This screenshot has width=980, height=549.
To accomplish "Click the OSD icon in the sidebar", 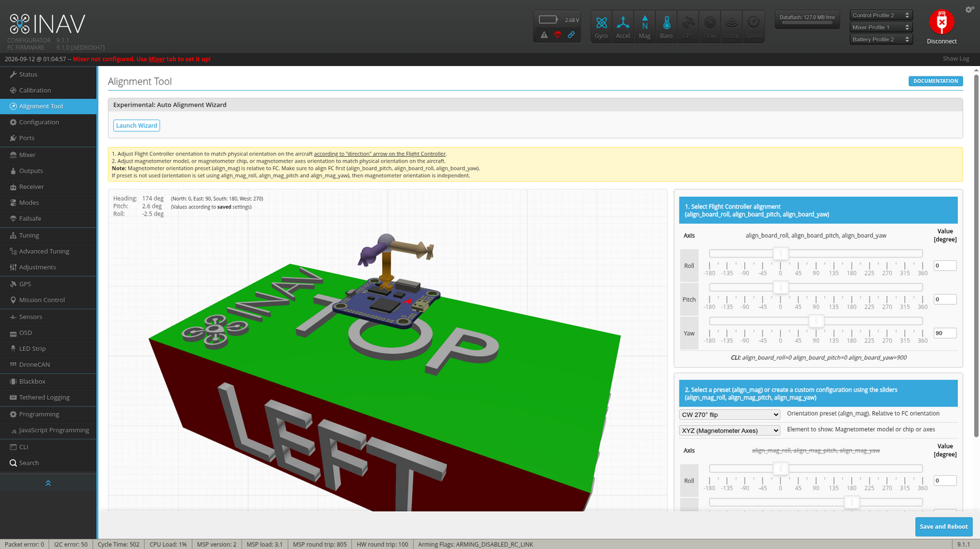I will pos(13,333).
